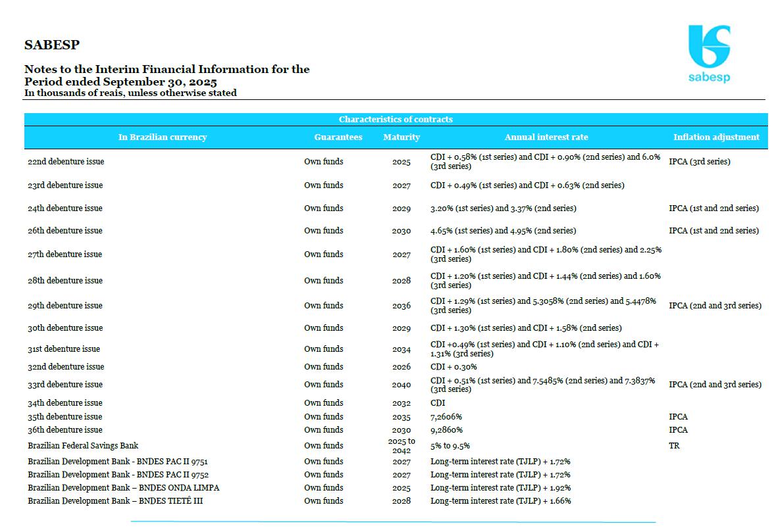This screenshot has height=532, width=772.
Task: Click 'IPCA (3rd series)' inflation cell
Action: (x=700, y=161)
